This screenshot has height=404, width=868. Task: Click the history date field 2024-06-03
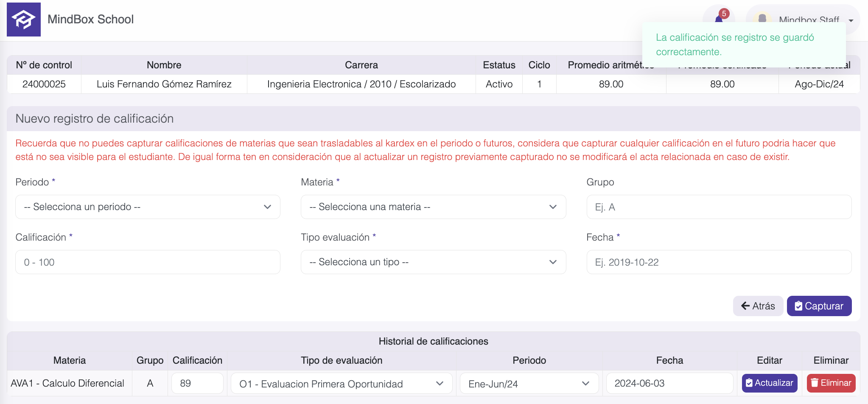[669, 383]
